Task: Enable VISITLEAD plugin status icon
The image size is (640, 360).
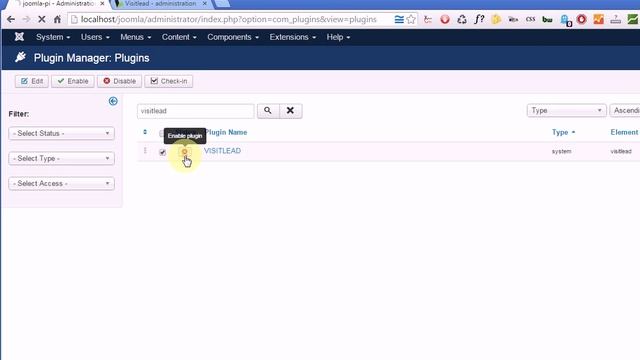Action: click(184, 151)
